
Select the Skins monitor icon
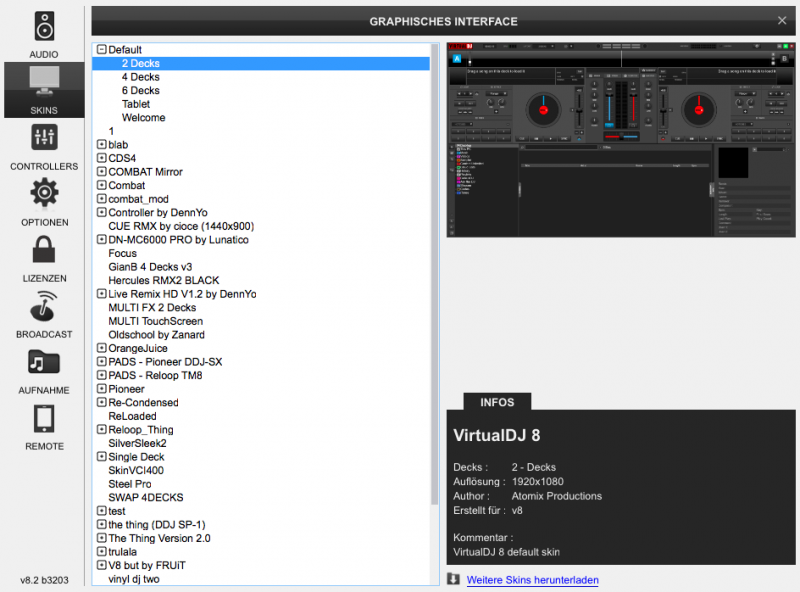[x=44, y=82]
